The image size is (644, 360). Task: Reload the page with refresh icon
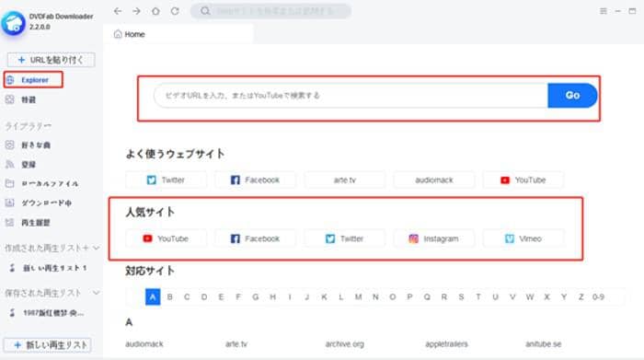pos(175,11)
